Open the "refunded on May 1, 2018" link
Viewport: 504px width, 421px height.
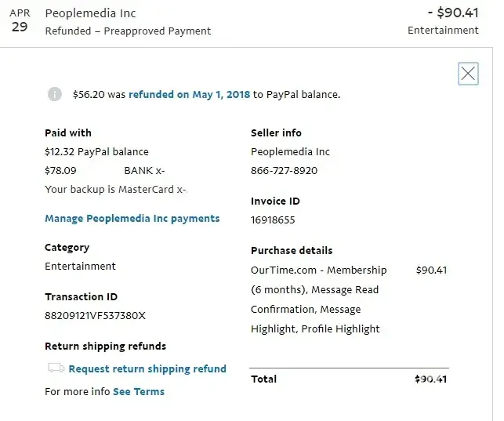pyautogui.click(x=190, y=94)
